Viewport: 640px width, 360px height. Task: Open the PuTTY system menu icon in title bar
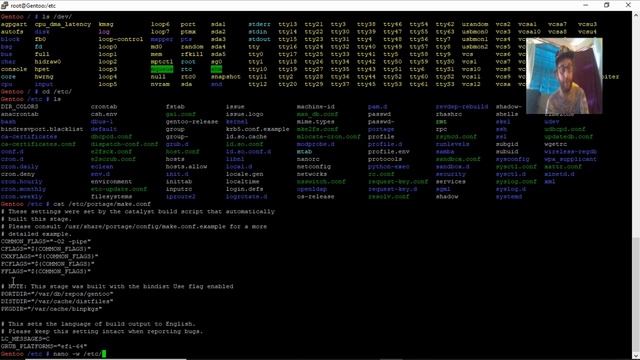point(4,5)
